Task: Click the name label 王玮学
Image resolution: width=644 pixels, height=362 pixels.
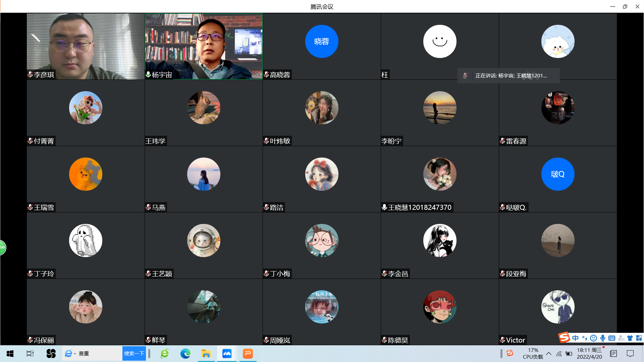Action: click(156, 141)
